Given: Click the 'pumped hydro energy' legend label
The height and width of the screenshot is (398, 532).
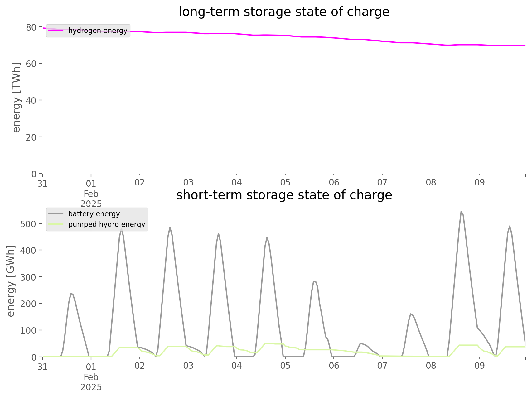Looking at the screenshot, I should click(x=107, y=224).
